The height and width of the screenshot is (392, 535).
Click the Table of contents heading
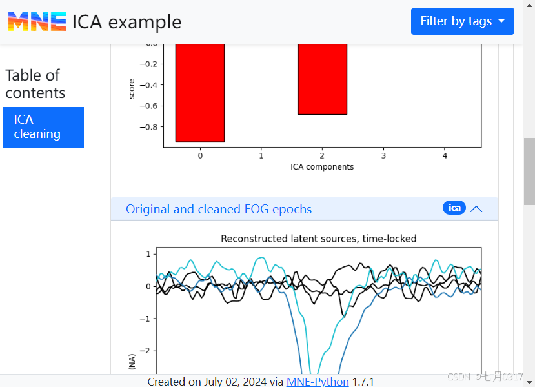(x=35, y=84)
